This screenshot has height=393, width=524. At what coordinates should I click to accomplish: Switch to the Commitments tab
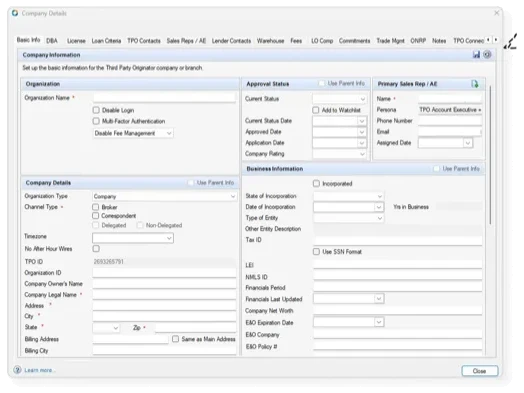coord(355,41)
